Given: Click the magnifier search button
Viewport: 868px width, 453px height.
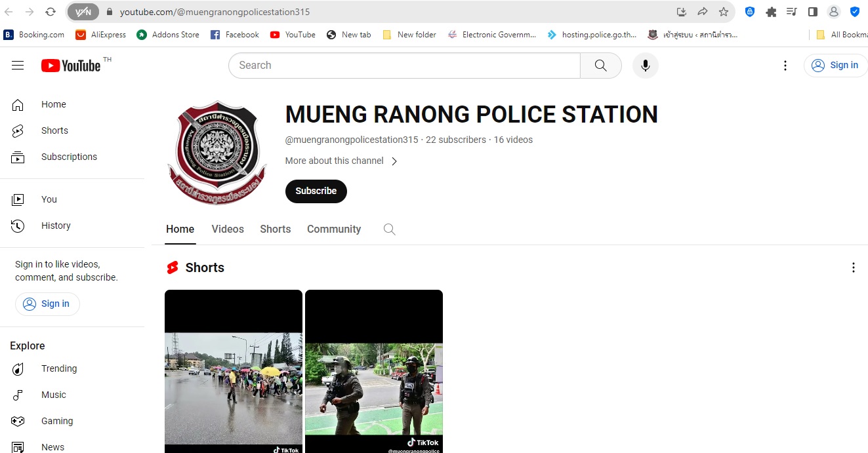Looking at the screenshot, I should 600,66.
